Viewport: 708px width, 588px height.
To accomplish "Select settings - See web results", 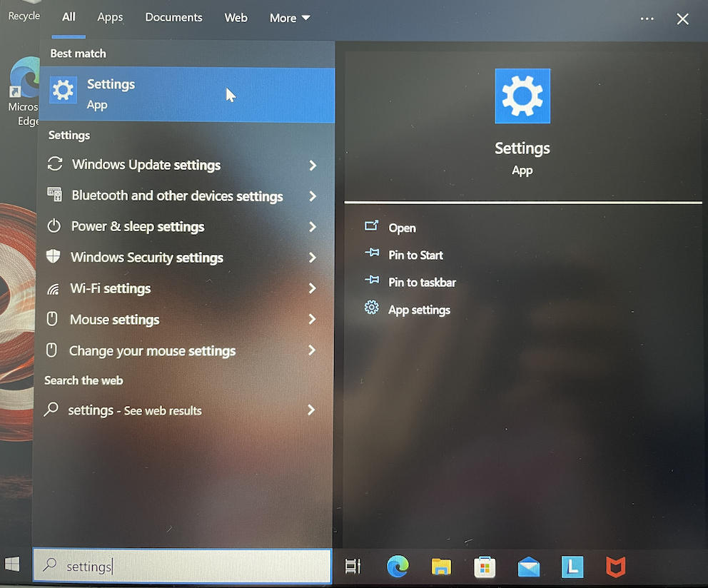I will (183, 410).
